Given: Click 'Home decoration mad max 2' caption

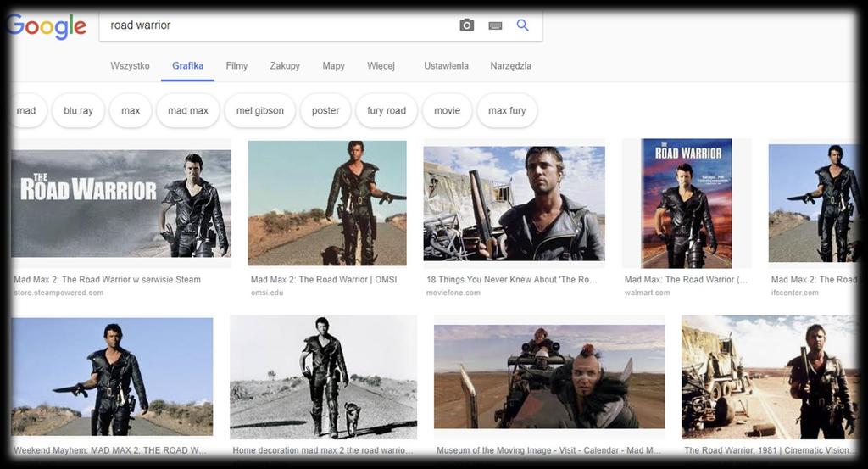Looking at the screenshot, I should coord(323,450).
